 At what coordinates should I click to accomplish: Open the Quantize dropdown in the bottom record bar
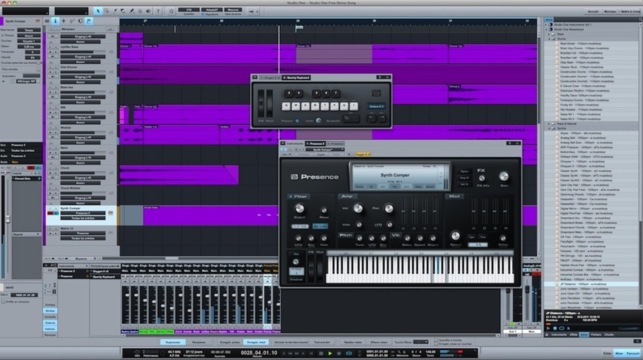coord(420,342)
